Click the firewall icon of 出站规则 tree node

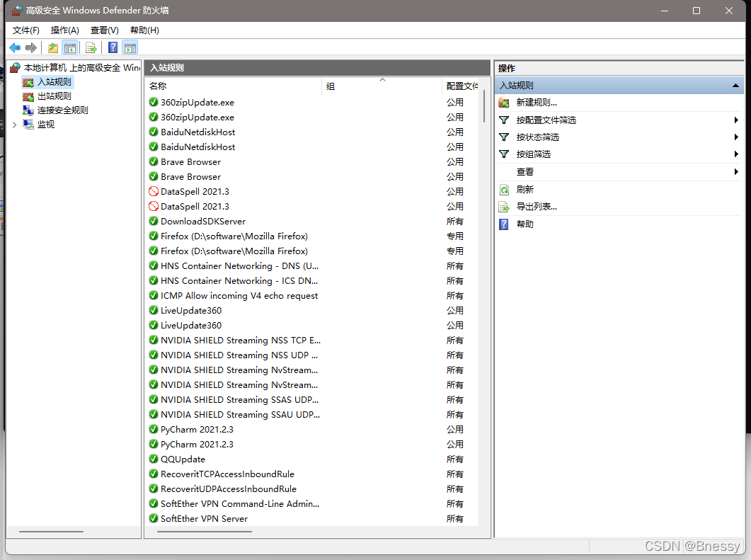(x=28, y=96)
